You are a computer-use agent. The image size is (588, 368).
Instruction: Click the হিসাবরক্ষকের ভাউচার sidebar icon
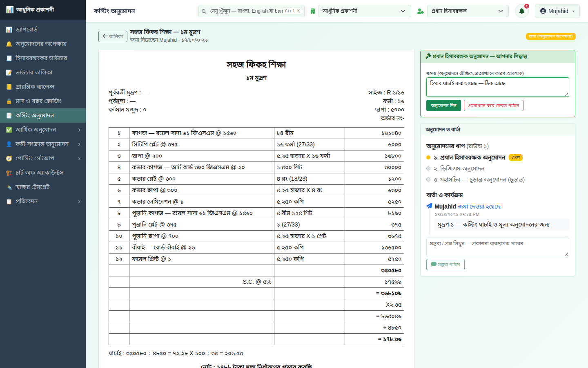(x=9, y=58)
